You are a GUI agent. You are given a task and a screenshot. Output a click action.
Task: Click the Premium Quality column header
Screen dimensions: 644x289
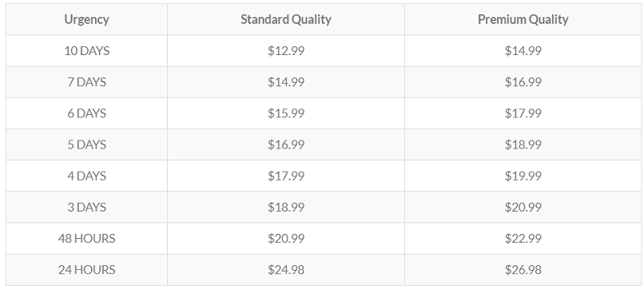pyautogui.click(x=523, y=19)
